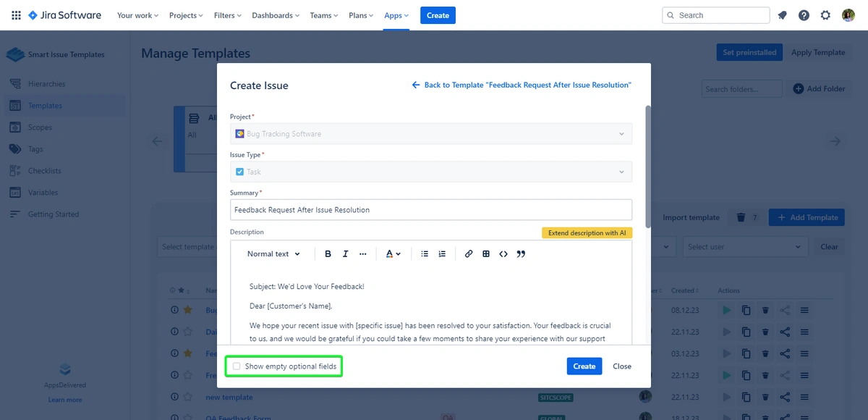868x420 pixels.
Task: Delete the 'new template' row
Action: tap(765, 397)
